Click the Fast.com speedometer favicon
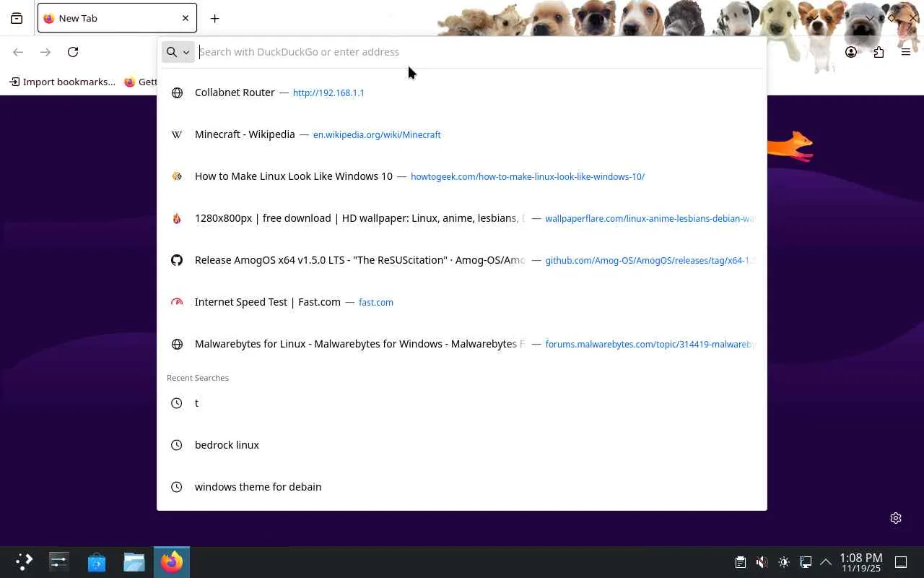The width and height of the screenshot is (924, 578). pyautogui.click(x=177, y=302)
